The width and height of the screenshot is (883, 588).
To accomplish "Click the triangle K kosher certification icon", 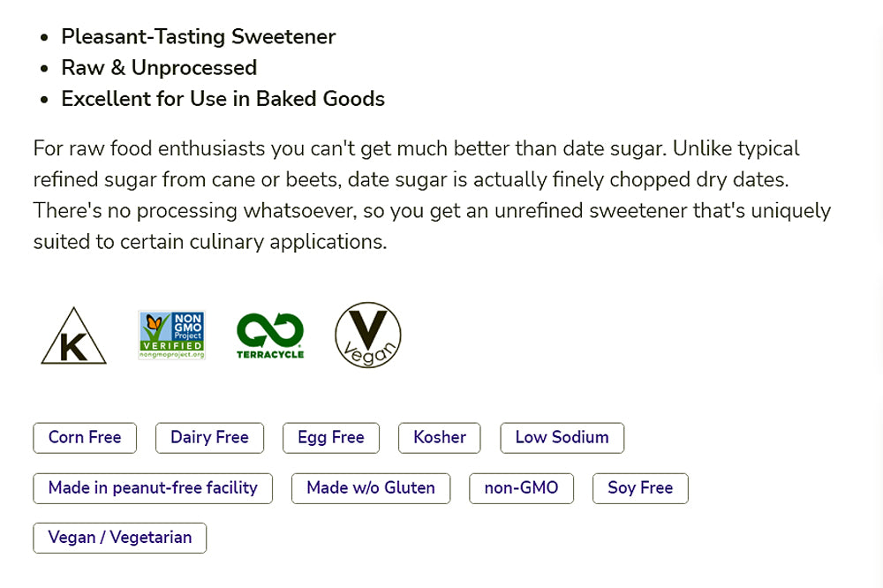I will tap(73, 337).
